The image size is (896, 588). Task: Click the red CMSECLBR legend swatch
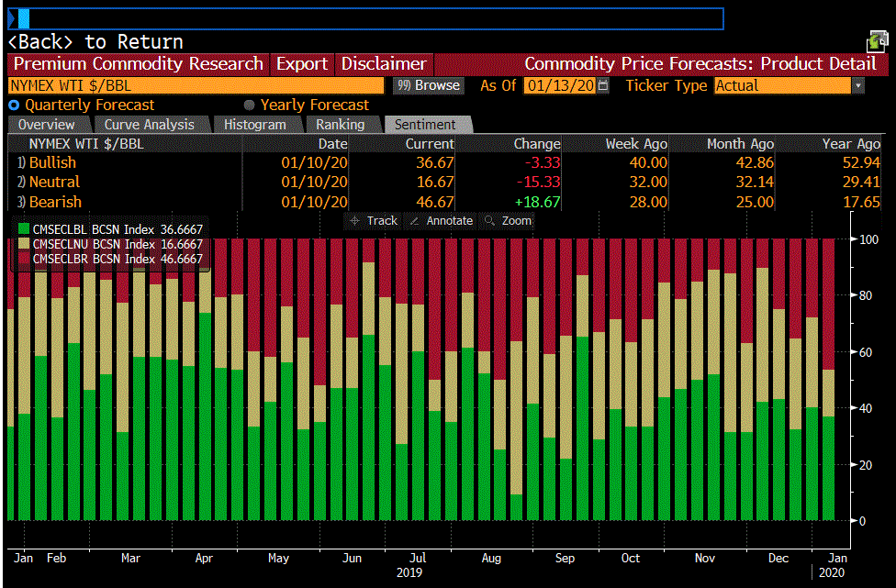(24, 260)
